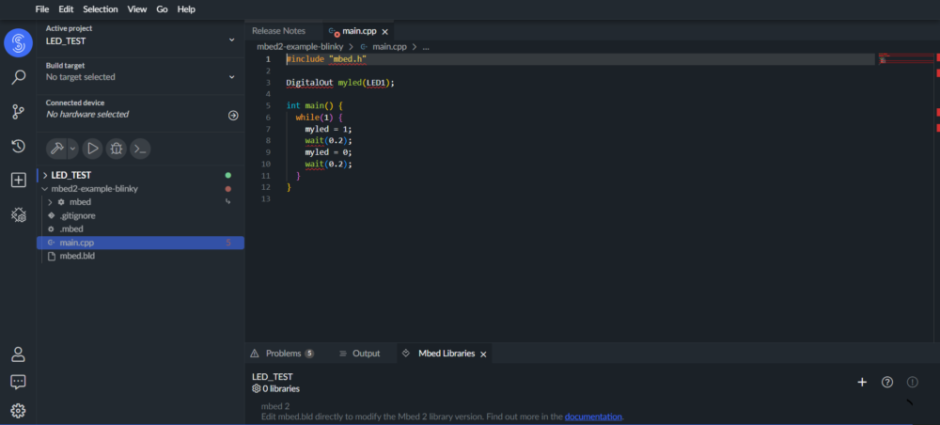Viewport: 940px width, 425px height.
Task: Open the Source Control view
Action: pyautogui.click(x=18, y=112)
